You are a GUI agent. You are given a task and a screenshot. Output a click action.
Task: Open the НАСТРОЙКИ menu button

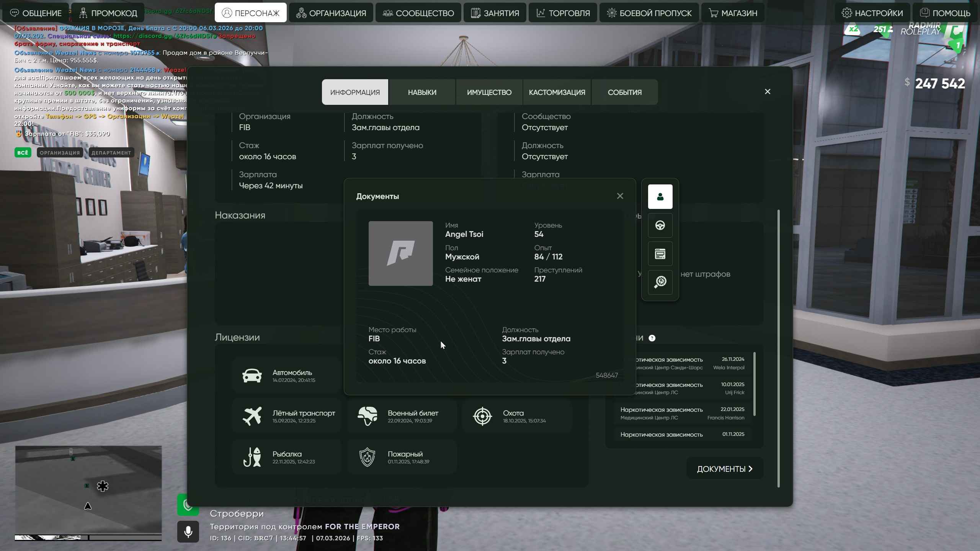[x=872, y=13]
